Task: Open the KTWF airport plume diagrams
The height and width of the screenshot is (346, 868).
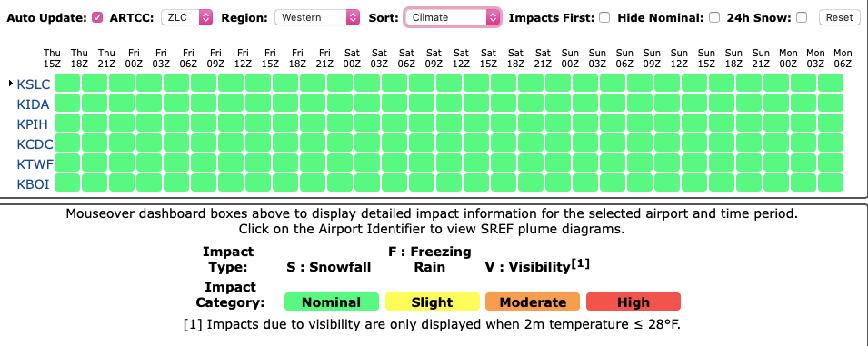Action: pyautogui.click(x=35, y=164)
